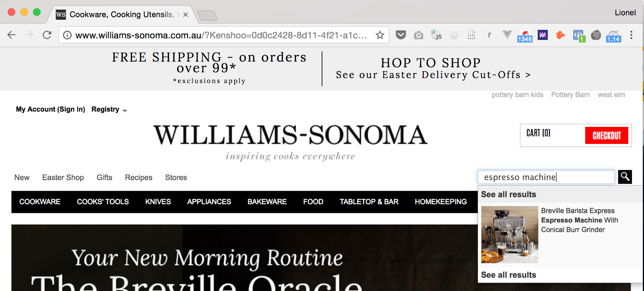Select the Easter Shop tab
The height and width of the screenshot is (291, 644).
click(x=63, y=177)
